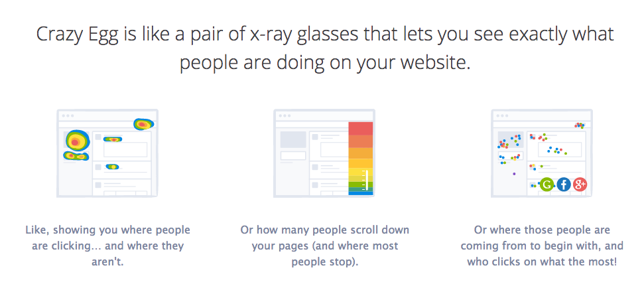Click the green band of the scrollmap
644x290 pixels.
(x=361, y=185)
